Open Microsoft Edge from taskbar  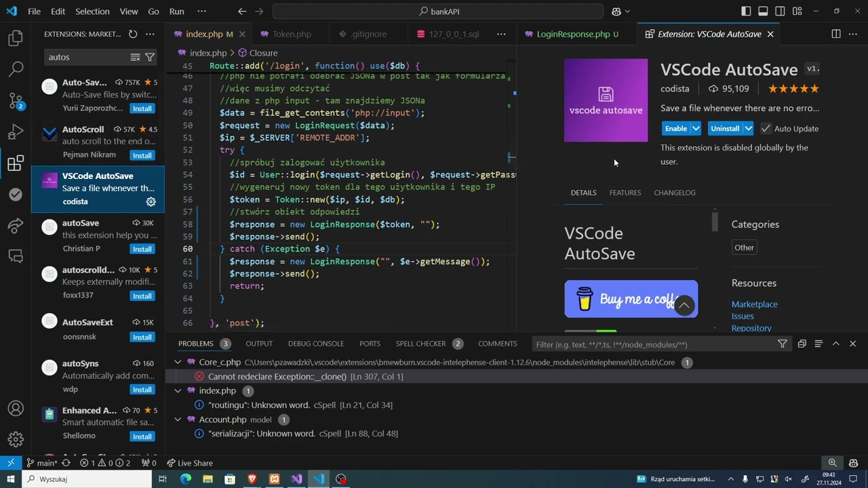(x=185, y=479)
